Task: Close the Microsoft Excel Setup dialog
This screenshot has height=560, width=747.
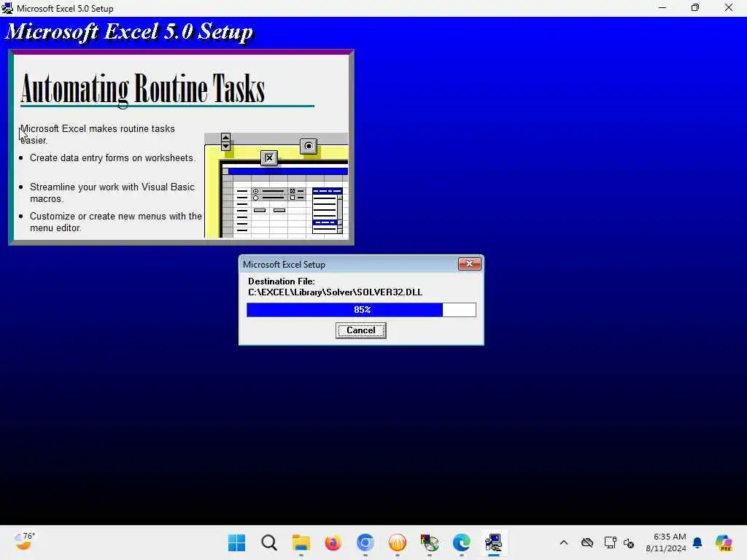Action: [x=469, y=264]
